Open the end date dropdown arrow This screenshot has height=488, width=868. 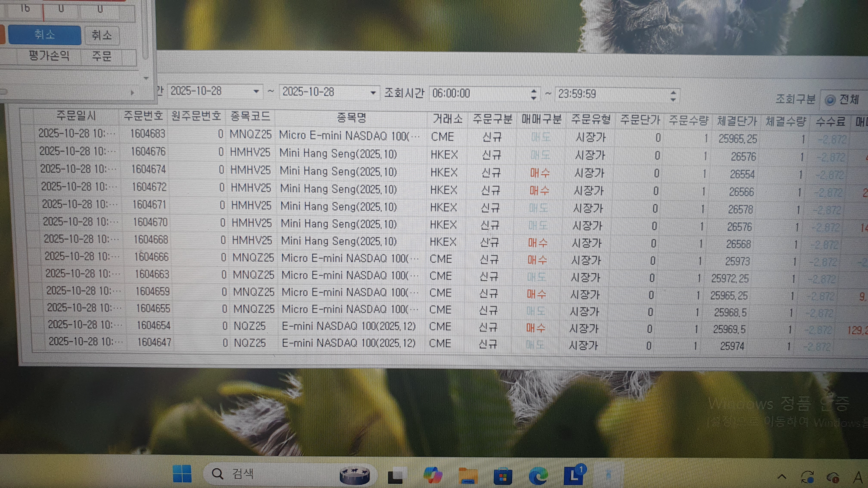click(x=373, y=93)
